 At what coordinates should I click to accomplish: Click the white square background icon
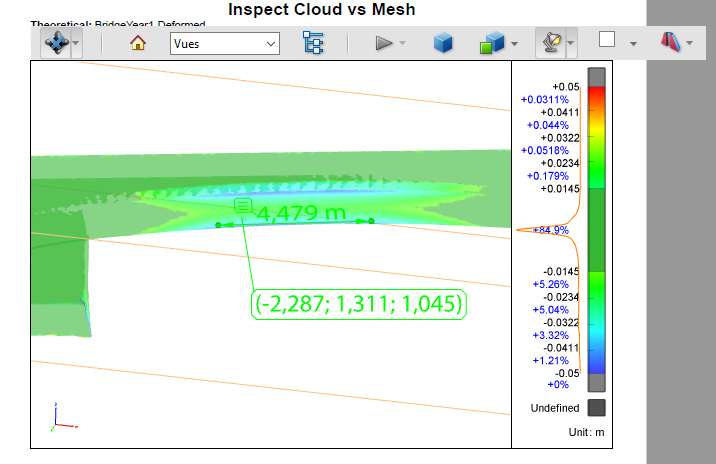607,40
